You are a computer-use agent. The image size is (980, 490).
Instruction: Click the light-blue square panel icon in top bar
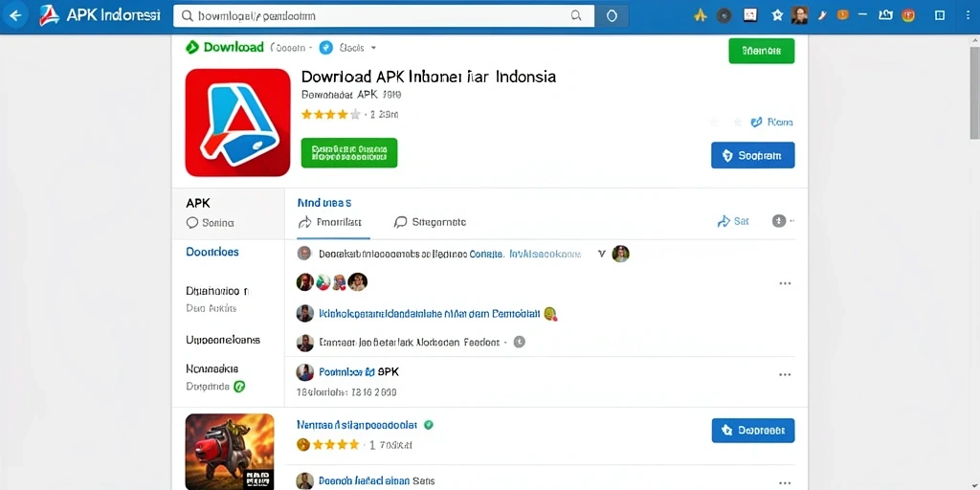pos(940,15)
